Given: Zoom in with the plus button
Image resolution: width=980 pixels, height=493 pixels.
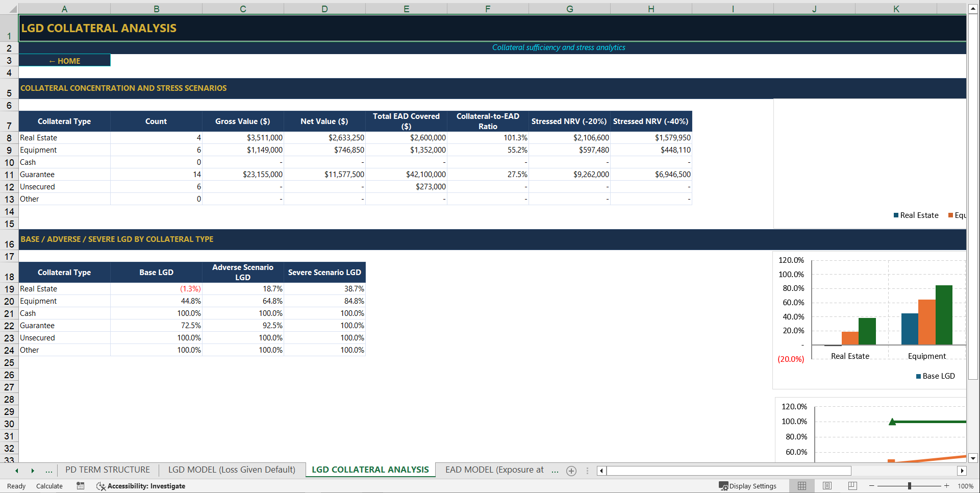Looking at the screenshot, I should [947, 486].
